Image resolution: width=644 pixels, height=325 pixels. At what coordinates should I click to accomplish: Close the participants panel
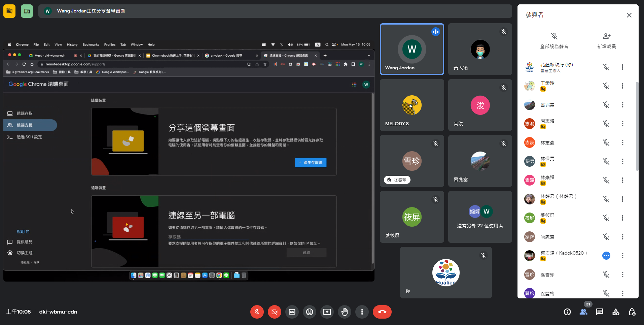click(x=629, y=15)
